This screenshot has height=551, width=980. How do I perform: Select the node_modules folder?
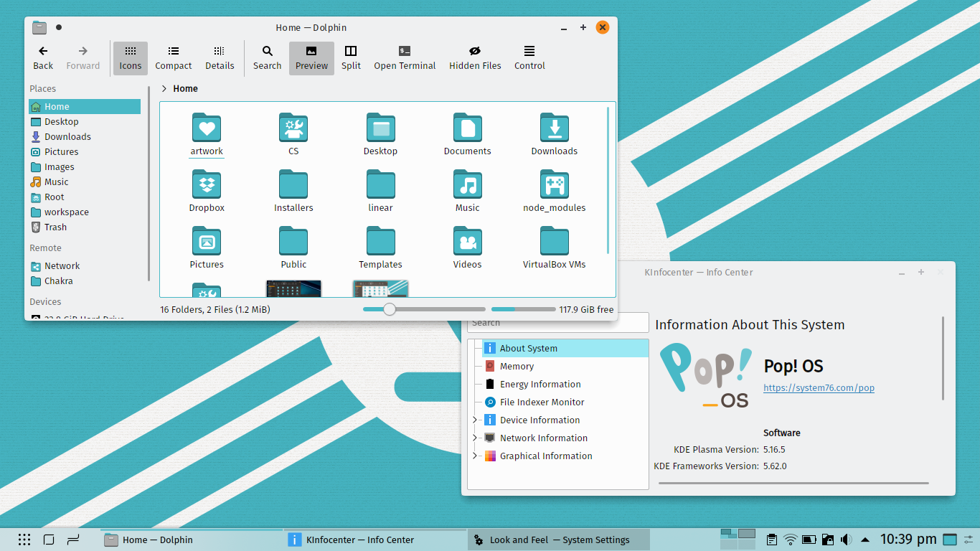[x=554, y=192]
